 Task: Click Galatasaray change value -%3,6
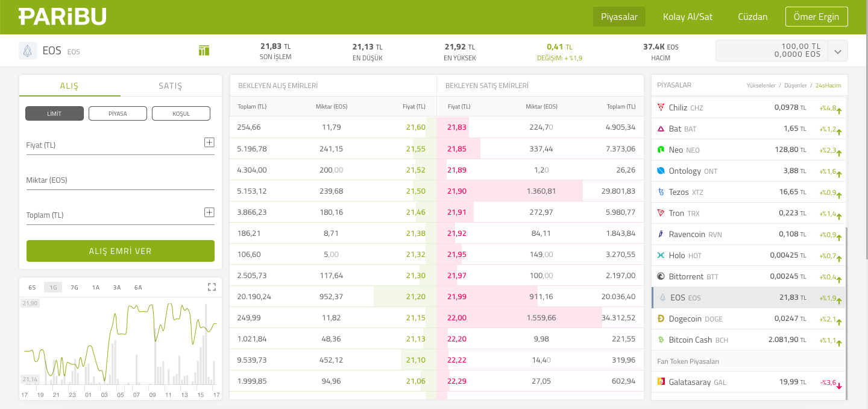click(828, 382)
